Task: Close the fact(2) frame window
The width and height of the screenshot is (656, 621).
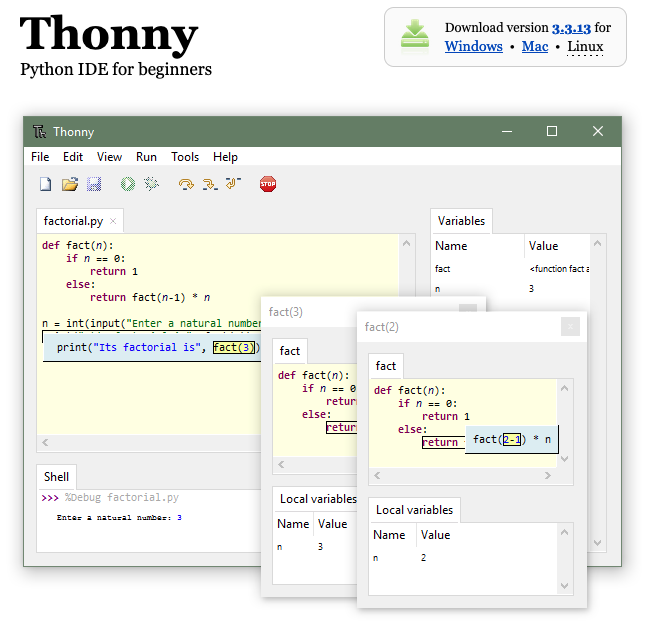Action: 570,326
